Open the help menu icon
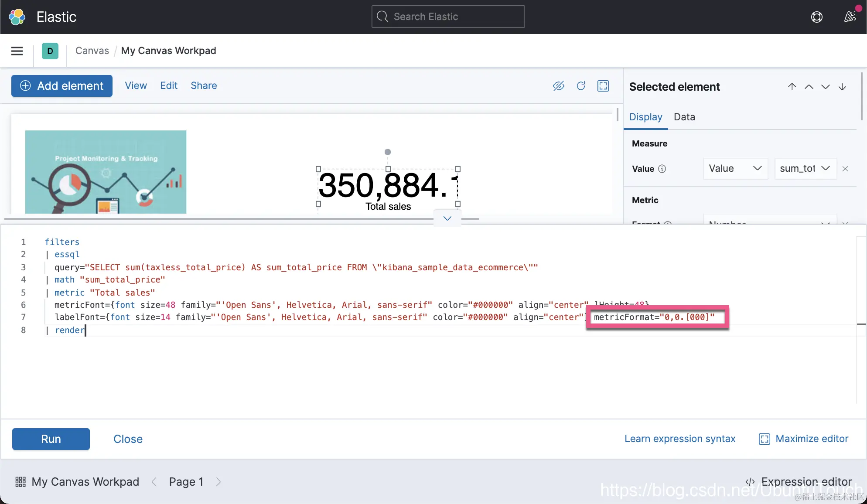This screenshot has height=504, width=867. pyautogui.click(x=816, y=17)
